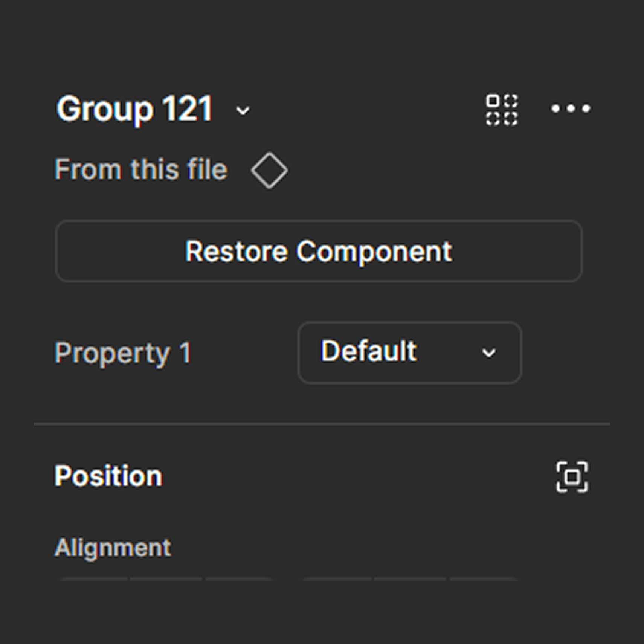Click the chevron arrow inside Default dropdown
The height and width of the screenshot is (644, 644).
[x=489, y=353]
